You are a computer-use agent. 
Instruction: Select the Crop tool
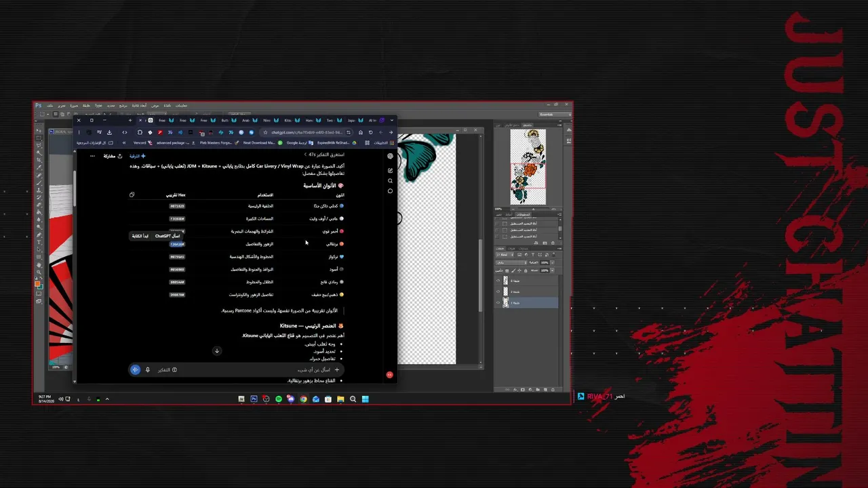pyautogui.click(x=39, y=160)
